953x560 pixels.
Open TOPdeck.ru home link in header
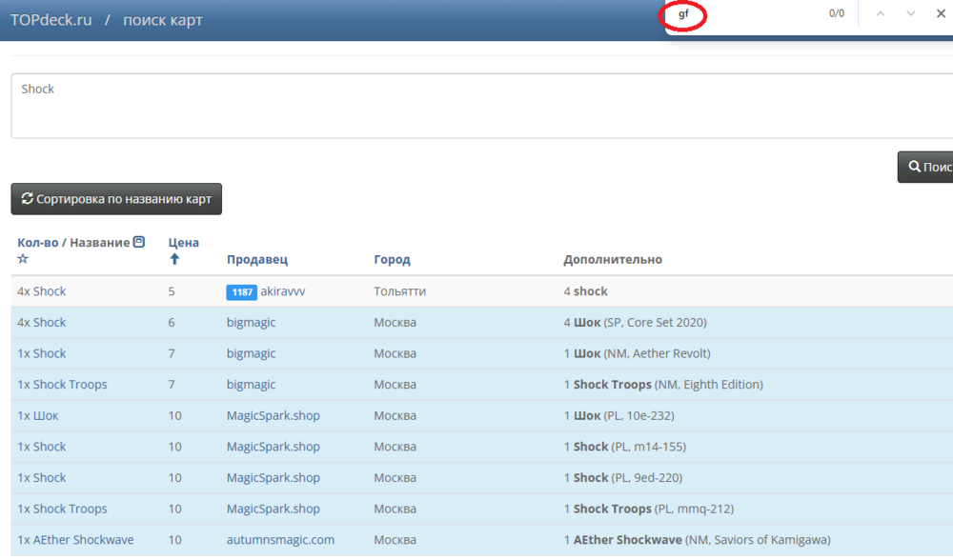[x=51, y=20]
